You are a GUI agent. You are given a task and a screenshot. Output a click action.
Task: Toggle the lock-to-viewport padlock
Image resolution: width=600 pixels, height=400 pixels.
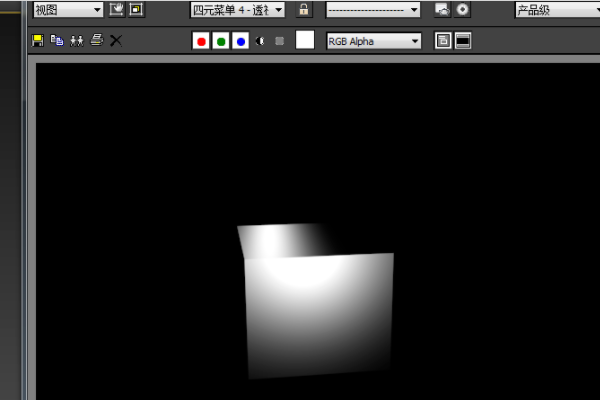tap(304, 10)
